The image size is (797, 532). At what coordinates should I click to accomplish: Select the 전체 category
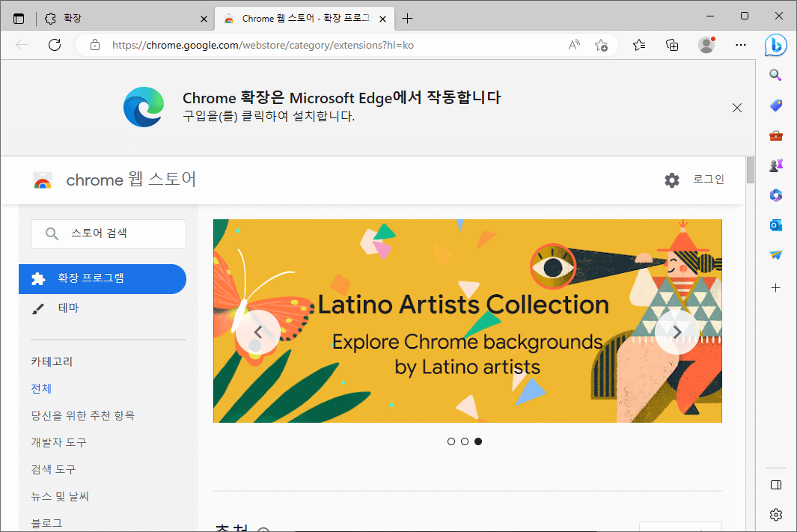tap(41, 388)
